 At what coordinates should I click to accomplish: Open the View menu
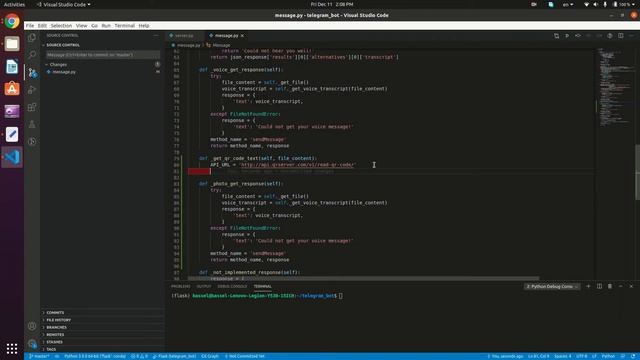coord(81,25)
